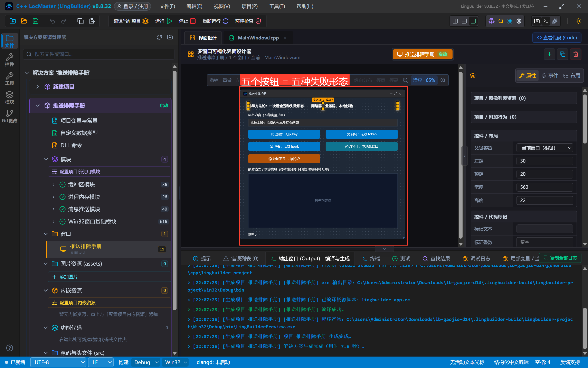Open the terminal prompt toolbar icon
Viewport: 588px width, 368px height.
(x=546, y=21)
